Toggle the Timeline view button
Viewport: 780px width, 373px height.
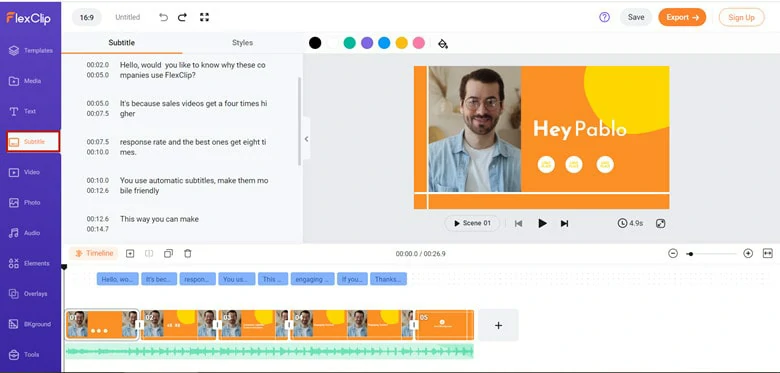[x=94, y=254]
